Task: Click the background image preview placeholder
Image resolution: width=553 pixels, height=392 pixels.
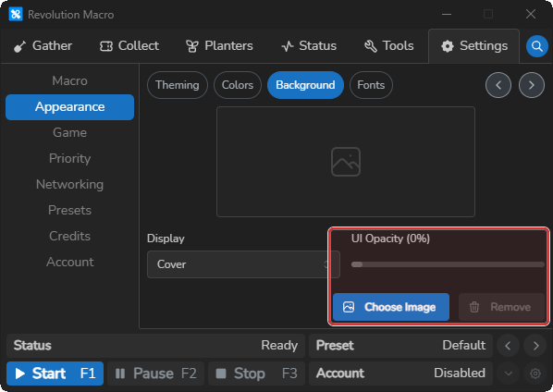Action: click(346, 162)
